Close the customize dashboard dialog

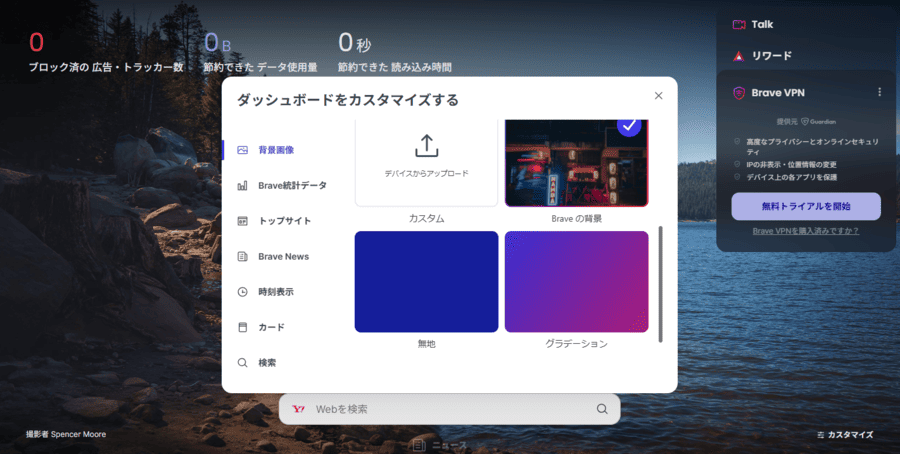tap(658, 96)
